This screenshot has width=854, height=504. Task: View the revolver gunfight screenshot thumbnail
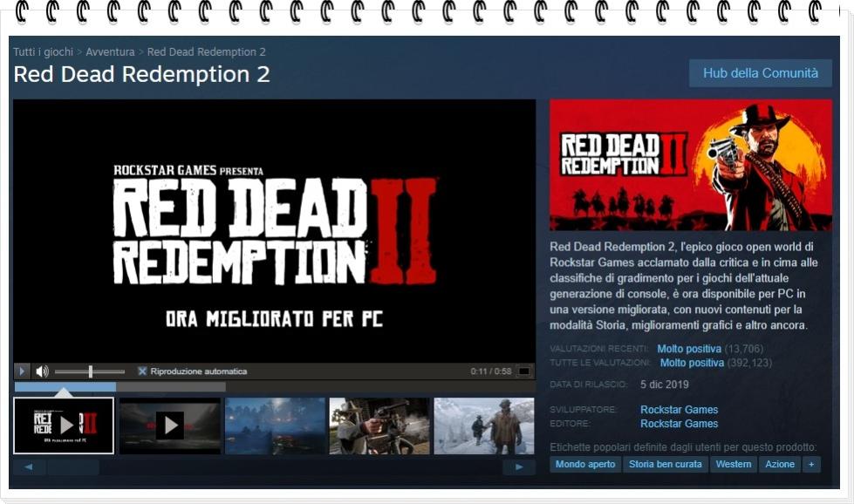[379, 426]
